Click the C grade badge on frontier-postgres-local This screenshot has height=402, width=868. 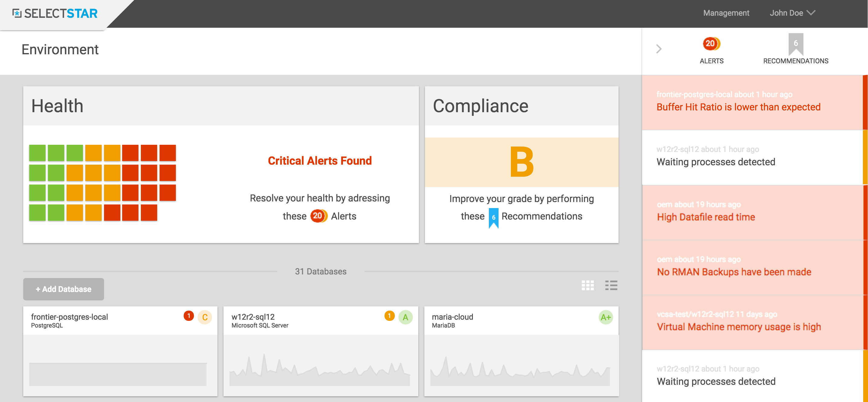204,318
